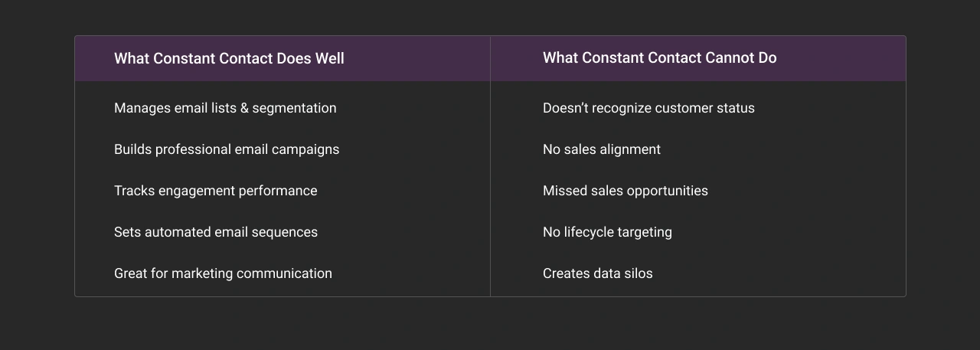Image resolution: width=980 pixels, height=350 pixels.
Task: Select the "Creates data silos" cell
Action: [x=597, y=273]
